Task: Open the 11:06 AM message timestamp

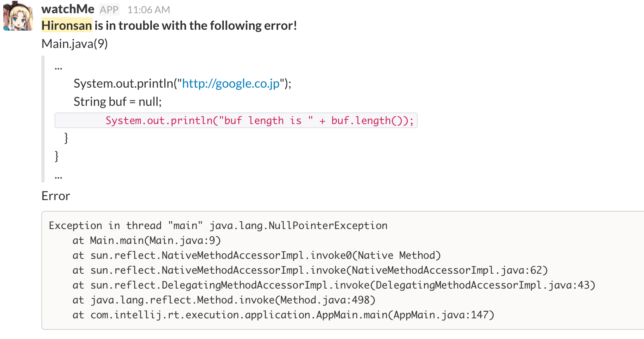Action: (x=149, y=10)
